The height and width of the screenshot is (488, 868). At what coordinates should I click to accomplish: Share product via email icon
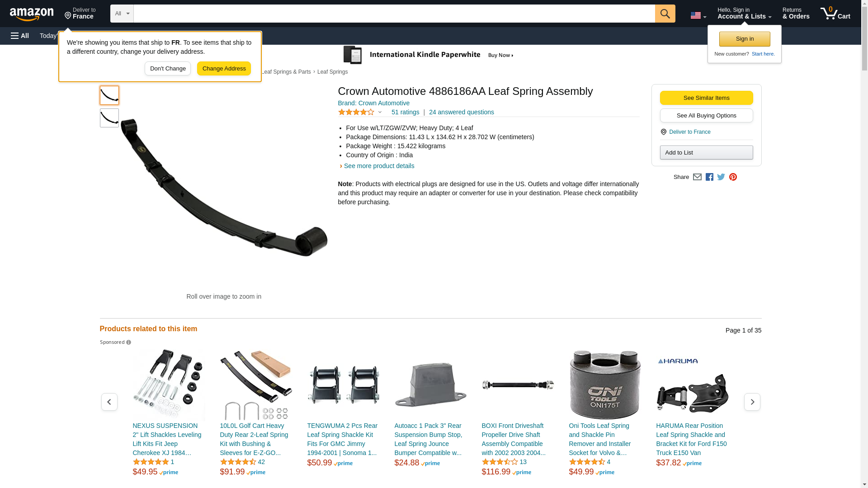click(x=697, y=177)
